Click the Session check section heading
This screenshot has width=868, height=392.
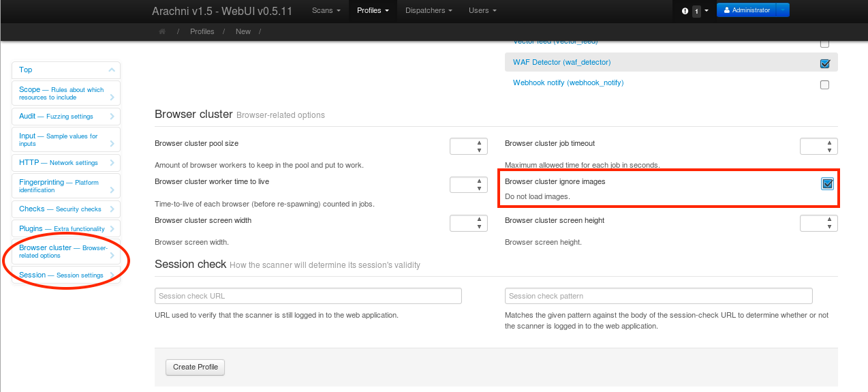tap(190, 264)
